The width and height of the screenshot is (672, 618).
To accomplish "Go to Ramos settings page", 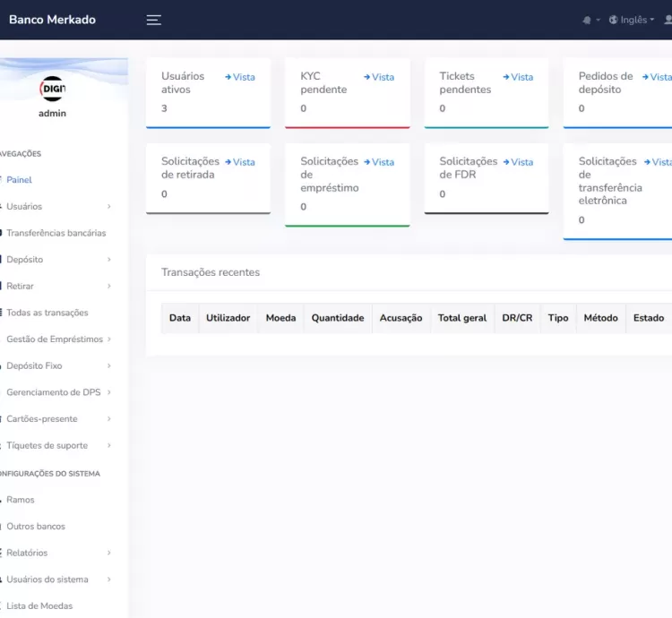I will click(x=20, y=500).
